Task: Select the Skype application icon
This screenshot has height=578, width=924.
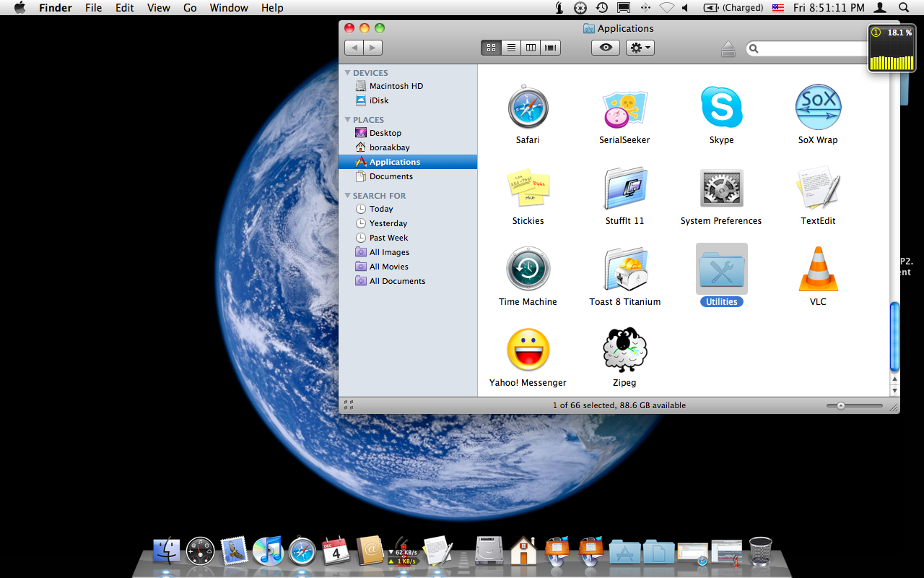Action: coord(721,107)
